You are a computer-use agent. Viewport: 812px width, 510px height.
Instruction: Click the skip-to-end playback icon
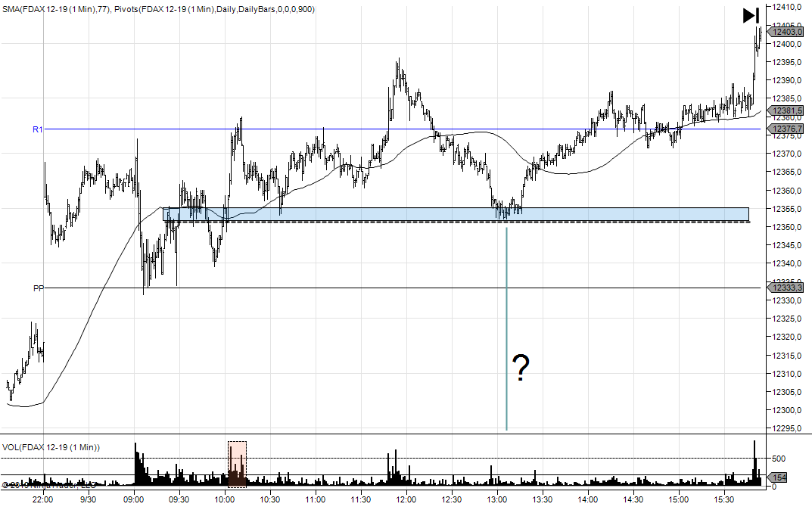tap(751, 15)
